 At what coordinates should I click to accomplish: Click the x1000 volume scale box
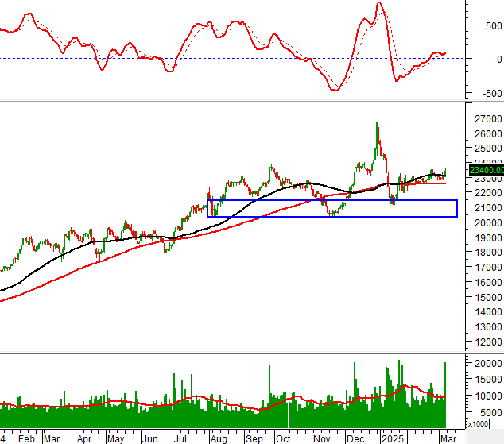coord(478,424)
